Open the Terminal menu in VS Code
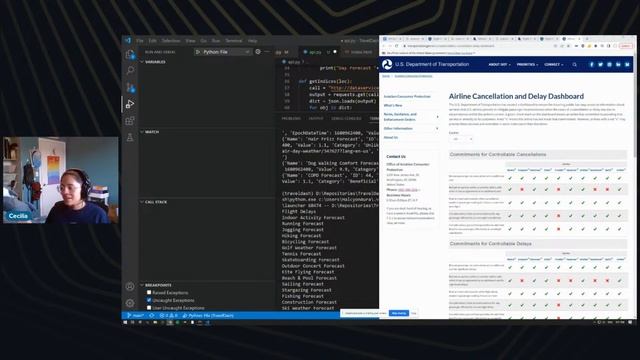 click(234, 41)
